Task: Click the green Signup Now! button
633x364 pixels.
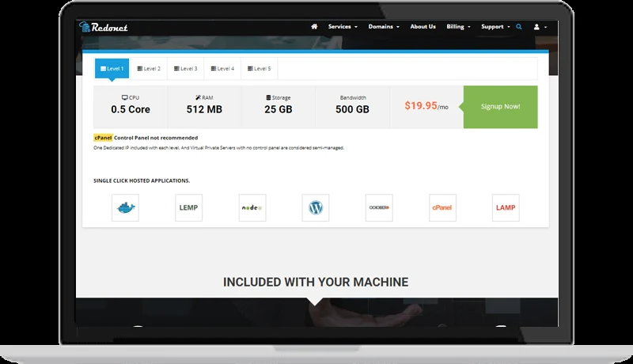Action: point(501,107)
